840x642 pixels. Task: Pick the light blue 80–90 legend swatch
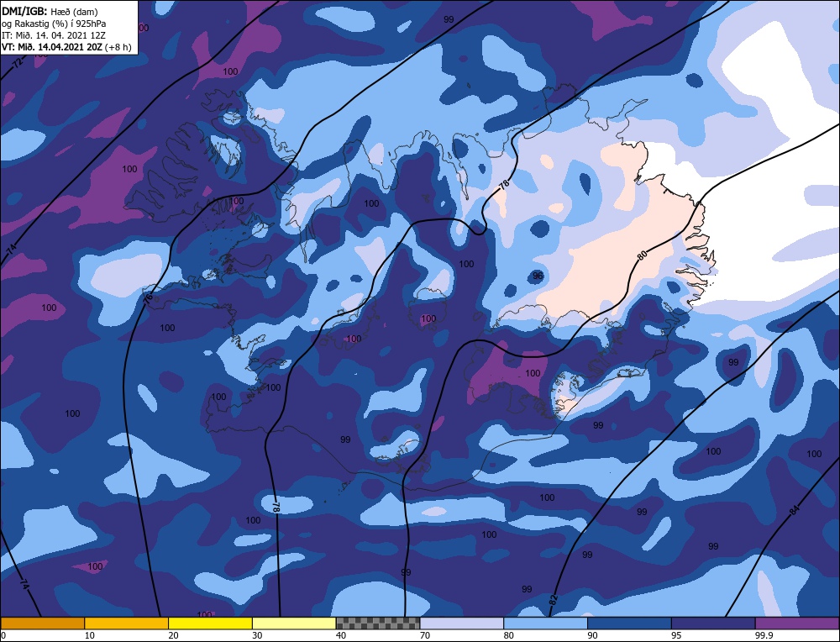point(545,623)
